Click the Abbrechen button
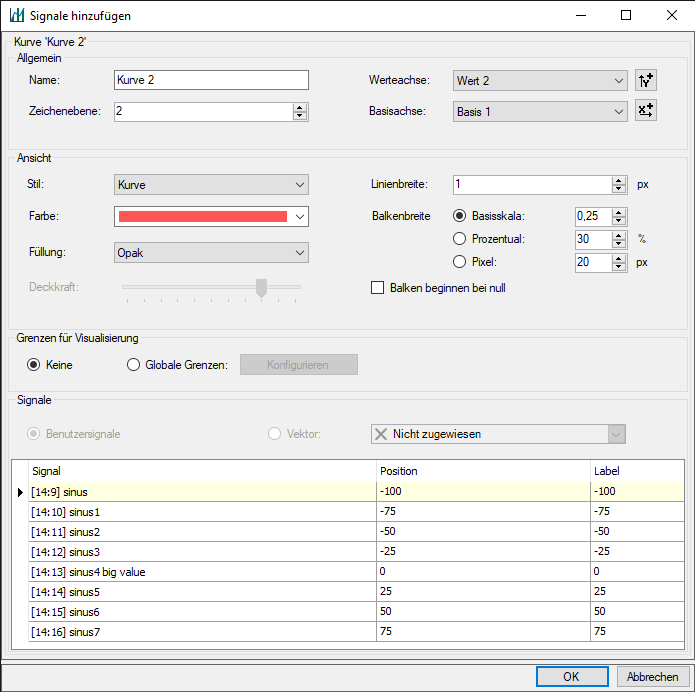Viewport: 695px width, 692px height. pyautogui.click(x=653, y=676)
